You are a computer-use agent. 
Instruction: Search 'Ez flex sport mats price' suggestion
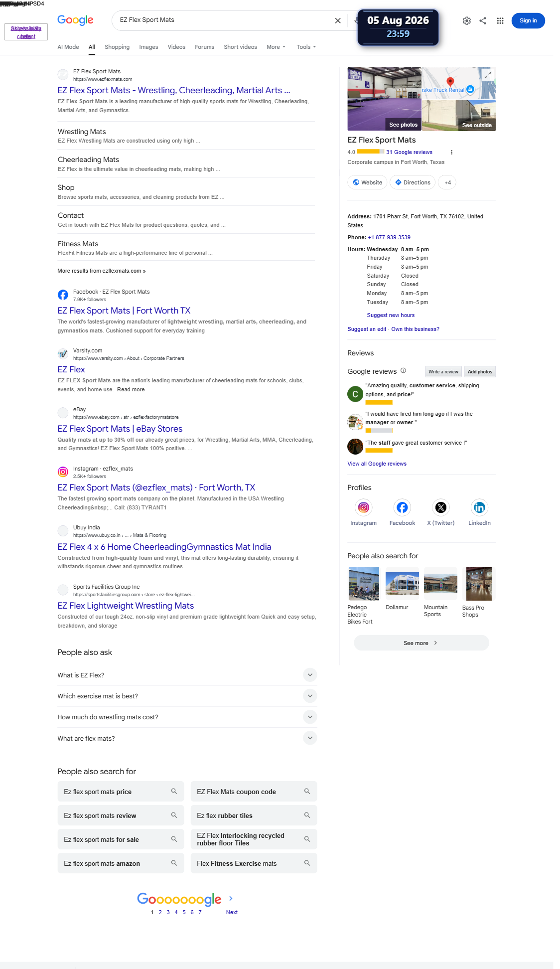(x=121, y=792)
